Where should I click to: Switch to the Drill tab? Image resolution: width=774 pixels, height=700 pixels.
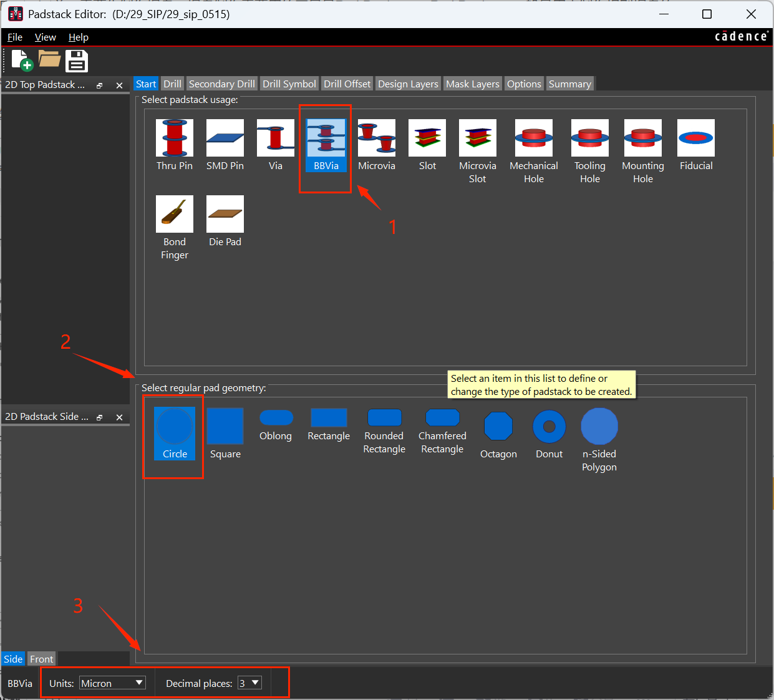pyautogui.click(x=173, y=84)
